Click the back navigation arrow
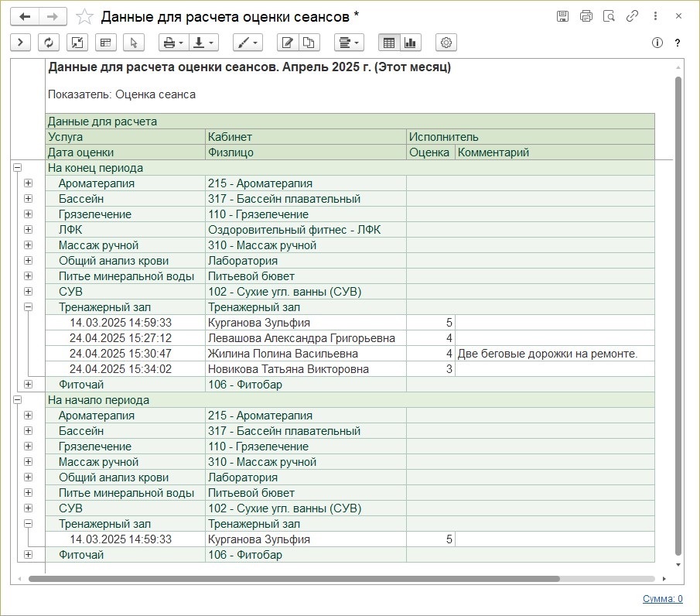This screenshot has width=700, height=616. [x=25, y=16]
